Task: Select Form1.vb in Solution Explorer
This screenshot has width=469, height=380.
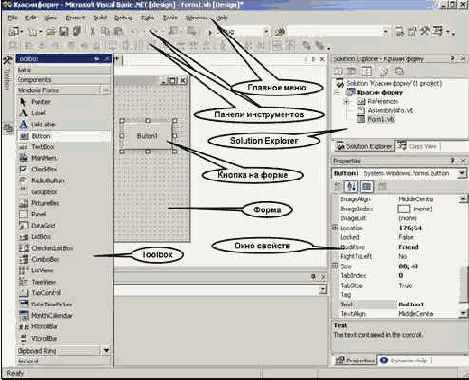Action: pos(381,119)
